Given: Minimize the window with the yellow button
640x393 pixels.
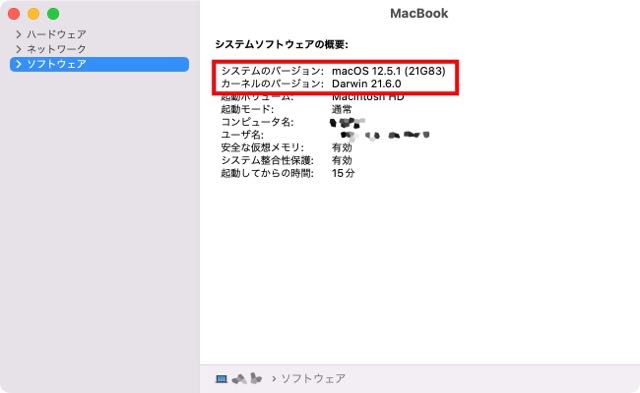Looking at the screenshot, I should tap(33, 14).
